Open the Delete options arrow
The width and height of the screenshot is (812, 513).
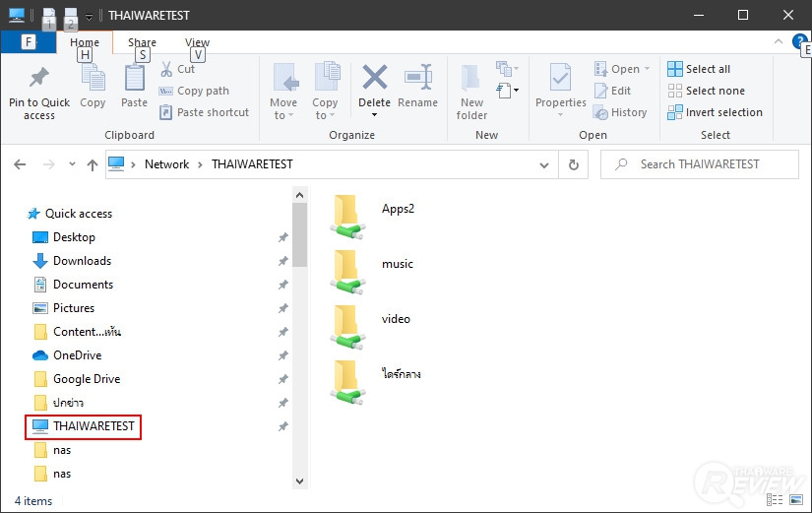[374, 114]
